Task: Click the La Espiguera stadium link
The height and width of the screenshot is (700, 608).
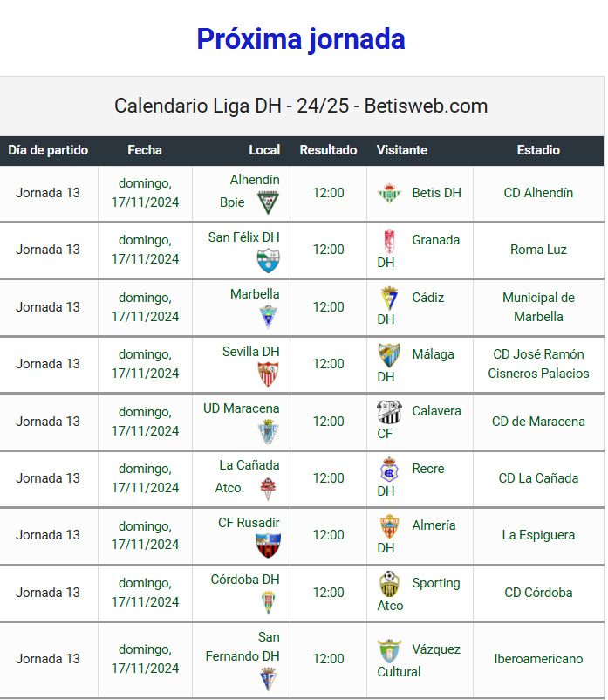Action: (538, 535)
